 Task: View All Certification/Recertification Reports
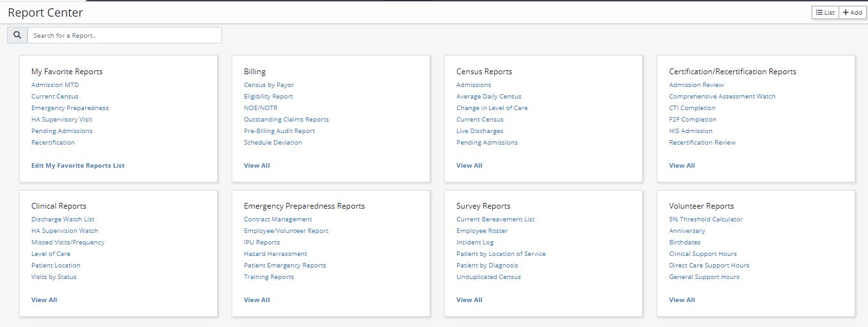682,166
